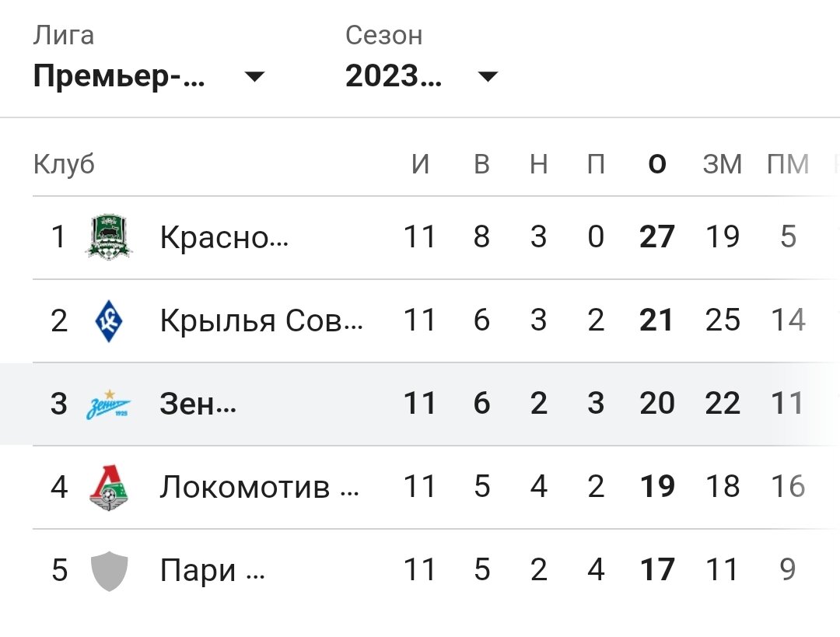This screenshot has width=840, height=637.
Task: Click the Локомотив club crest
Action: [x=107, y=487]
